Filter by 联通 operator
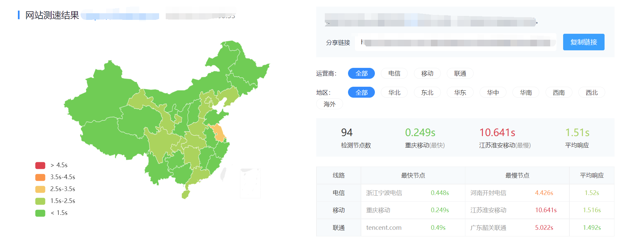Screen dimensions: 644x245 pos(460,73)
